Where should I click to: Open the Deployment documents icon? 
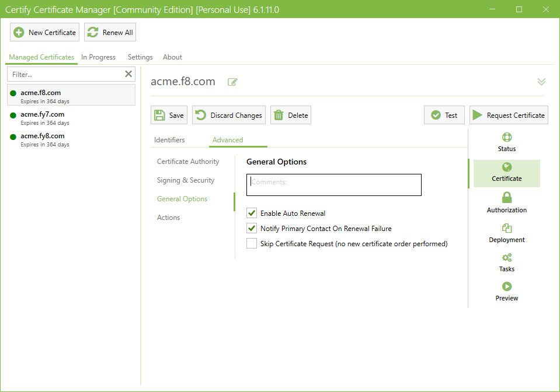point(507,228)
